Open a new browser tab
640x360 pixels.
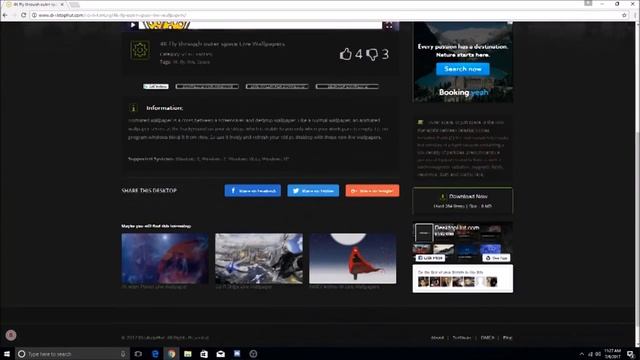tap(74, 5)
